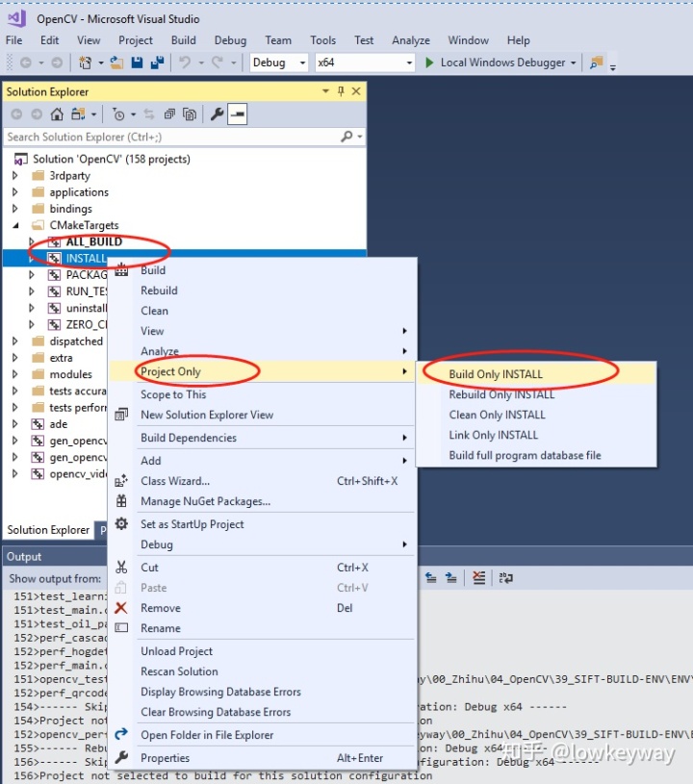This screenshot has width=693, height=784.
Task: Start Local Windows Debugger play icon
Action: click(429, 63)
